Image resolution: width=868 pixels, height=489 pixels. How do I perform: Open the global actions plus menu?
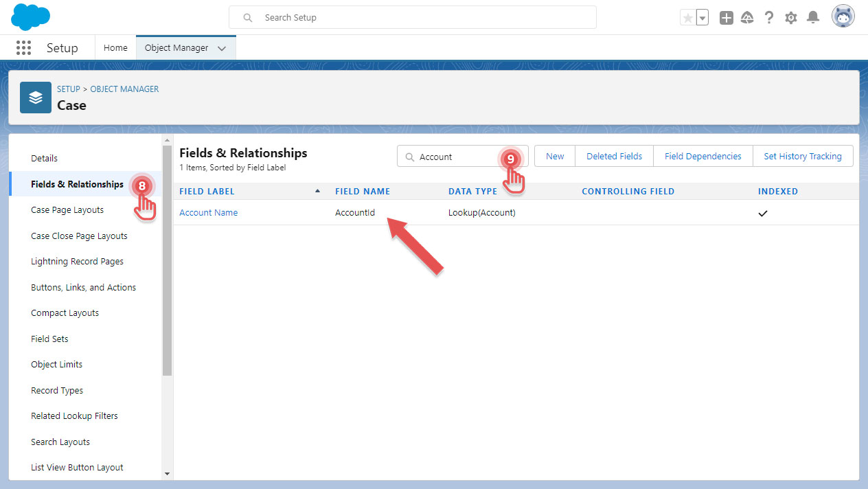click(x=726, y=16)
